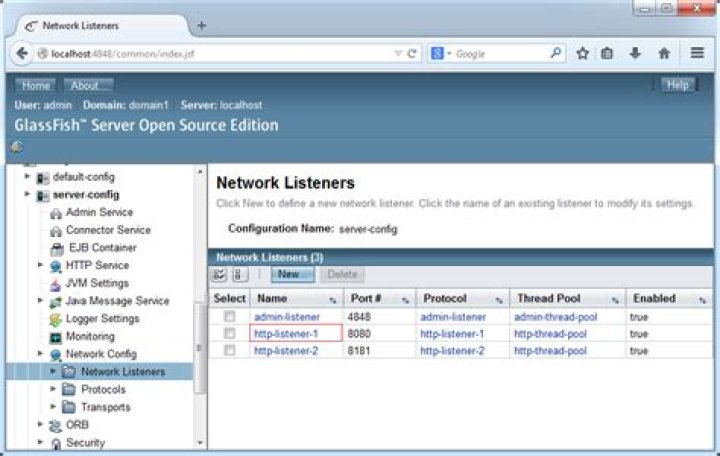The image size is (720, 456).
Task: Expand the Java Message Service node
Action: [40, 300]
